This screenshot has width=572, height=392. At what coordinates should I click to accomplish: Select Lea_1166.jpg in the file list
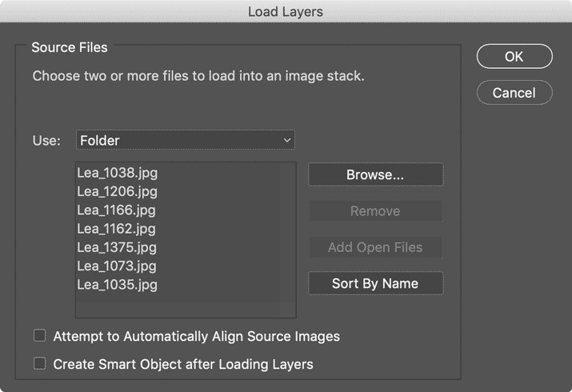click(x=178, y=210)
